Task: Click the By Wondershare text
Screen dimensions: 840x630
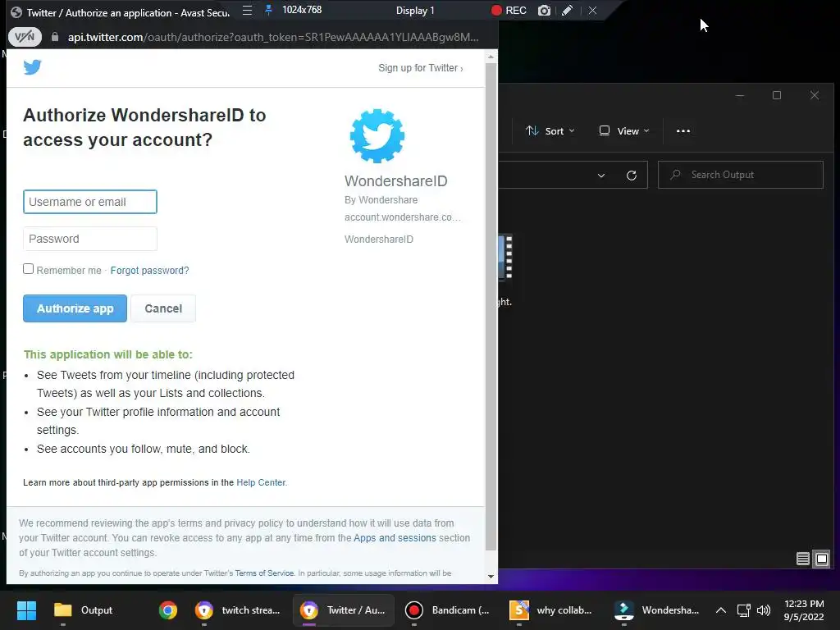Action: point(381,200)
